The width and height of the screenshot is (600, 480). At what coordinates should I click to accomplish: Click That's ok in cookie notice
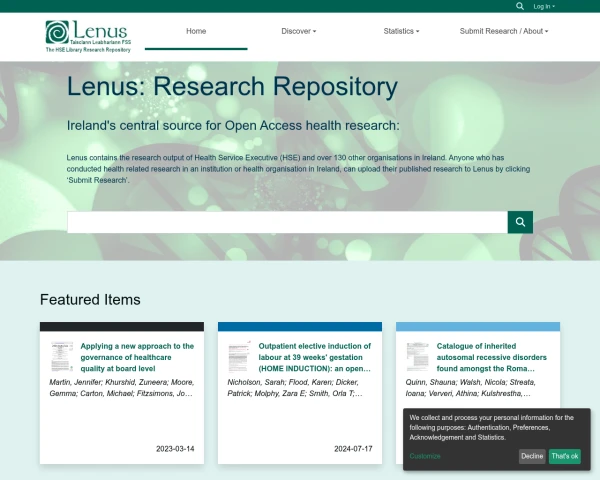(x=564, y=456)
